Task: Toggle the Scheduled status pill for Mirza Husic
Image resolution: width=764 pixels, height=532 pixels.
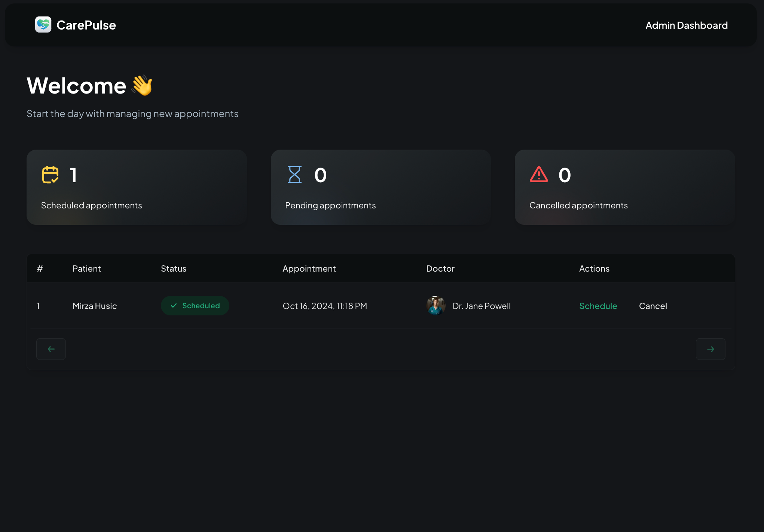Action: click(195, 306)
